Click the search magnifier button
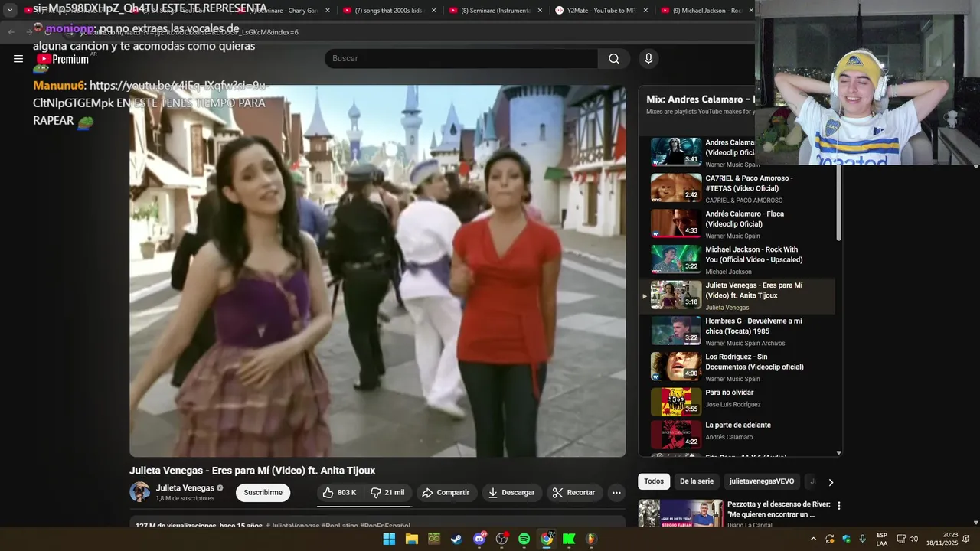Viewport: 980px width, 551px height. 614,59
